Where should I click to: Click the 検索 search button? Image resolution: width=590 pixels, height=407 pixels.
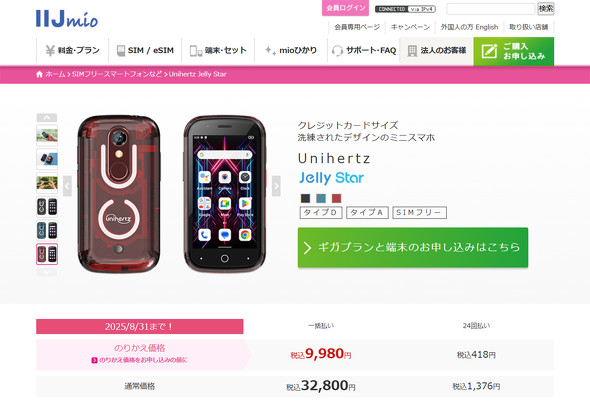546,8
